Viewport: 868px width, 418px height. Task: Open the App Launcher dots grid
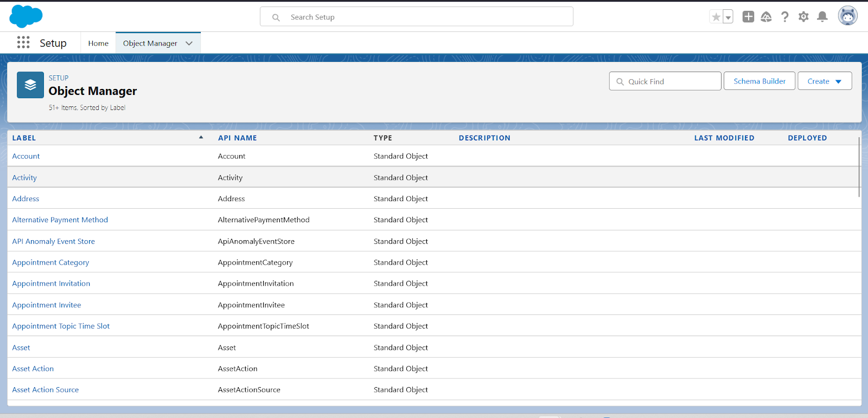[23, 42]
